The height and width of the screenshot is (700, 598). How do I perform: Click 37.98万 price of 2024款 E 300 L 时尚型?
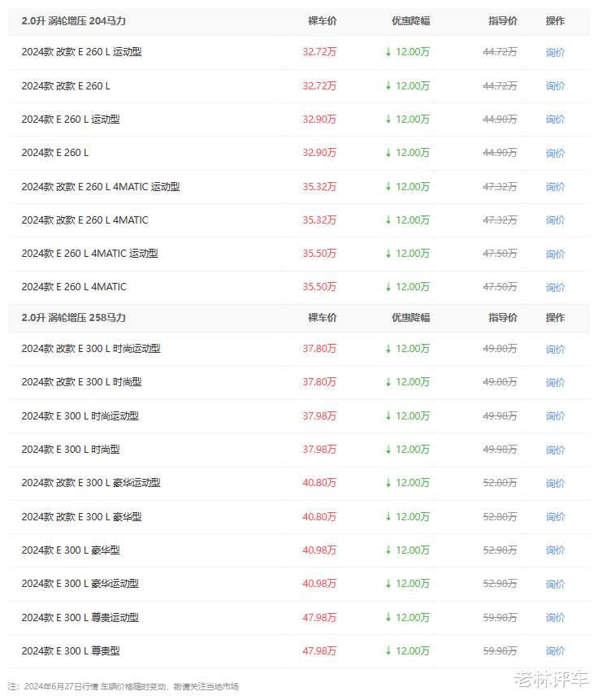(319, 450)
